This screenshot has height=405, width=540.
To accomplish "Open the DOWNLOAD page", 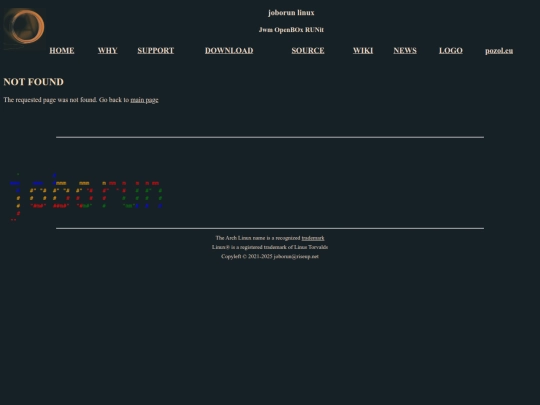I will [x=229, y=51].
